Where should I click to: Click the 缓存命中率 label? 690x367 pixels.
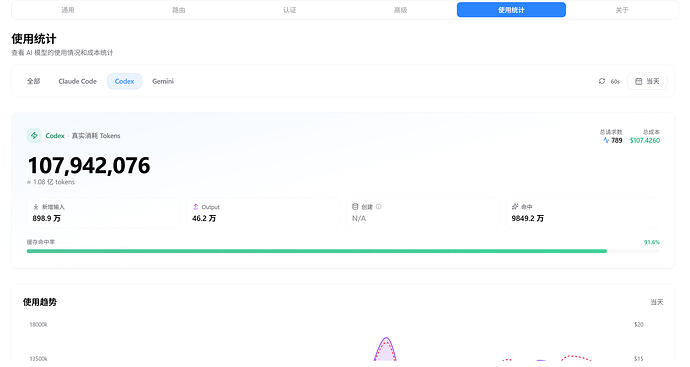click(x=40, y=242)
